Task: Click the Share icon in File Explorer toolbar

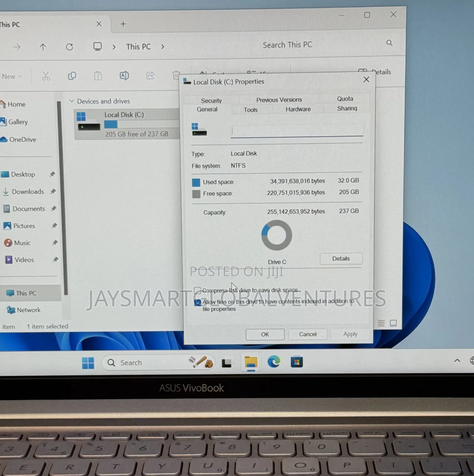Action: (150, 75)
